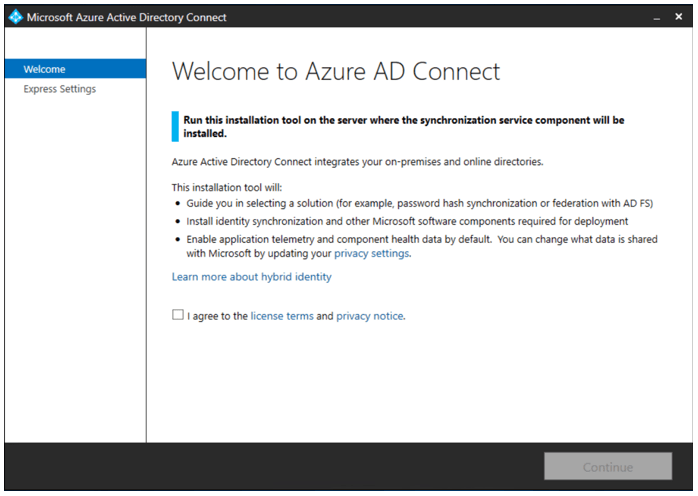Screen dimensions: 698x496
Task: Click the Welcome to Azure AD Connect heading
Action: point(336,72)
